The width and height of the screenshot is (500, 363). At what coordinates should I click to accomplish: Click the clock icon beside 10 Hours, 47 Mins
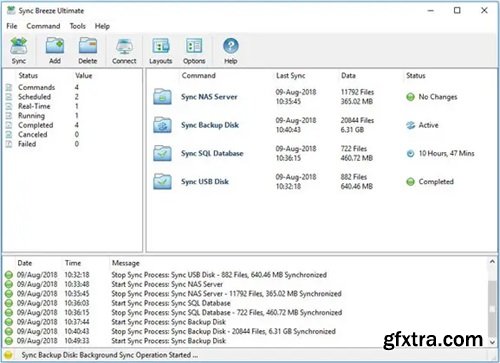pos(410,154)
